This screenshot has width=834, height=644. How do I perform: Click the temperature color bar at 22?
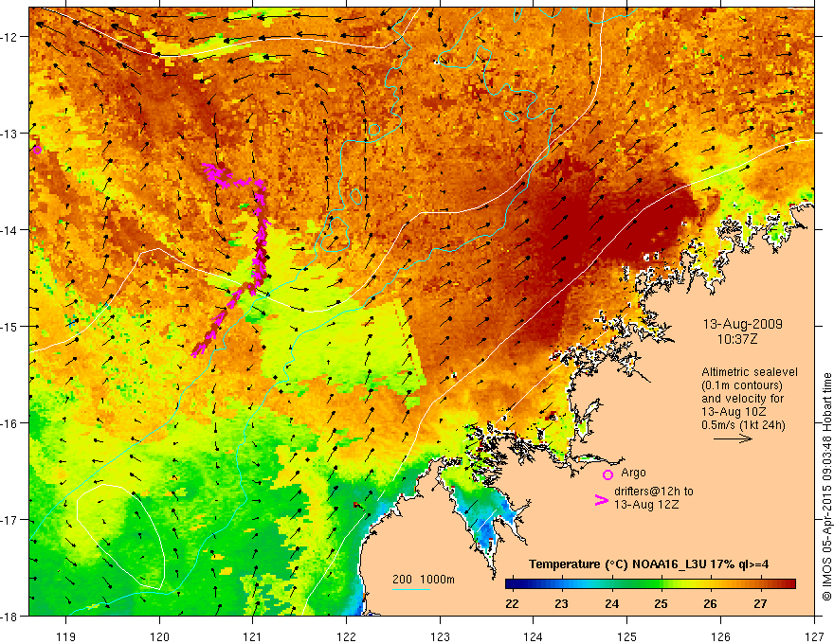[x=512, y=583]
